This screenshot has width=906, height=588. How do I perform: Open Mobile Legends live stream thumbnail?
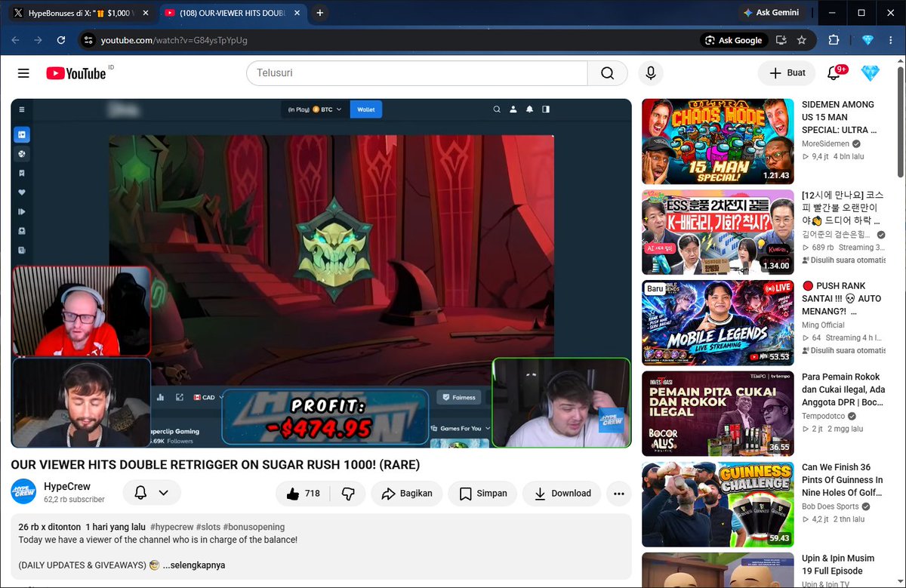point(718,322)
